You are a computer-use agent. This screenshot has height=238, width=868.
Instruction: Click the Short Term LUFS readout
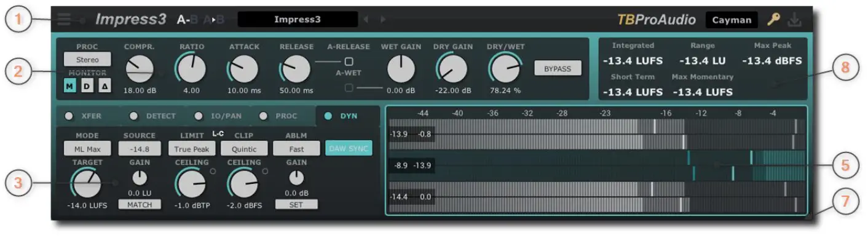[633, 92]
